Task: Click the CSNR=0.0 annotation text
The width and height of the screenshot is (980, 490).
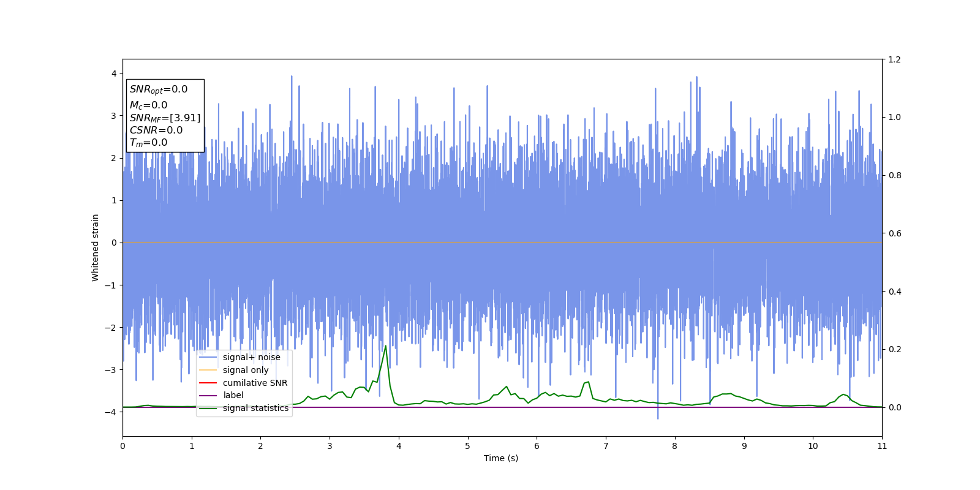Action: click(156, 130)
